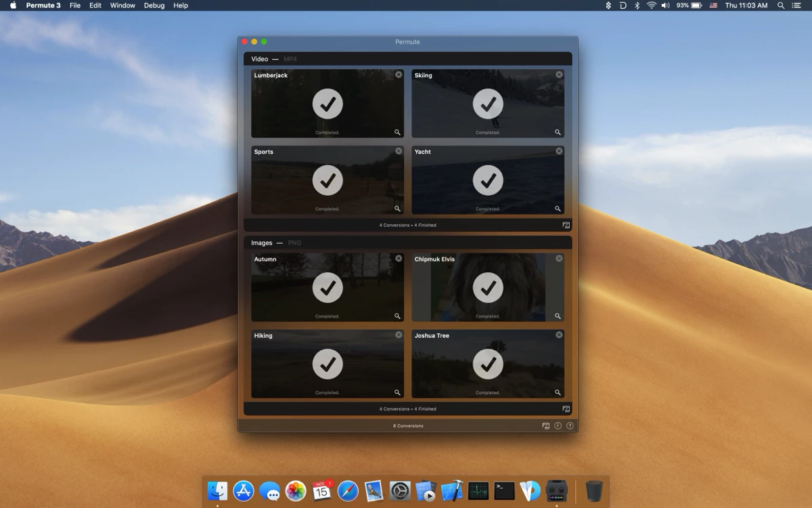
Task: Remove the Autumn image with its X icon
Action: (x=399, y=258)
